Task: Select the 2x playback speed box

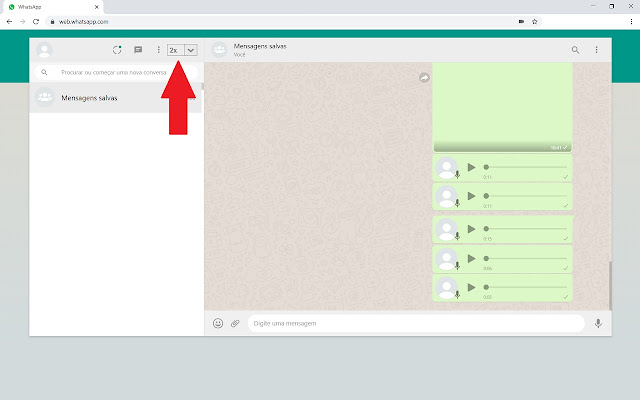Action: 176,50
